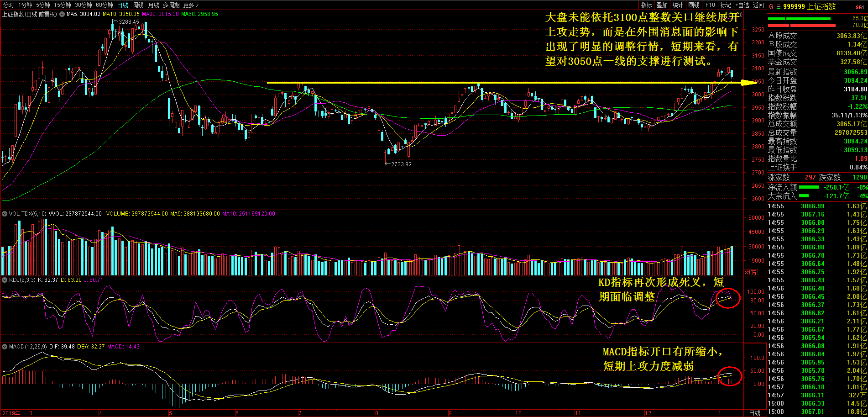Open the main chart indicator dropdown arrow
868x417 pixels.
point(62,14)
